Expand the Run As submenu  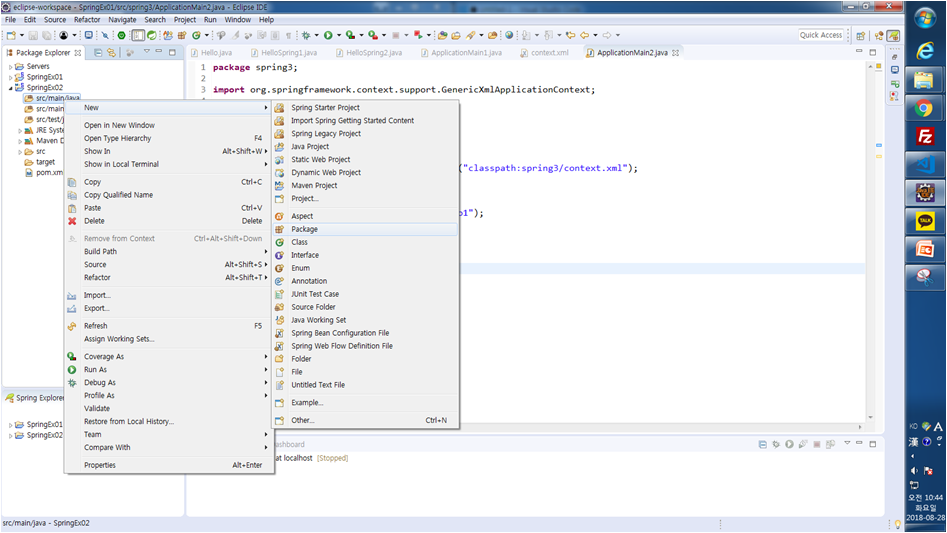(266, 369)
